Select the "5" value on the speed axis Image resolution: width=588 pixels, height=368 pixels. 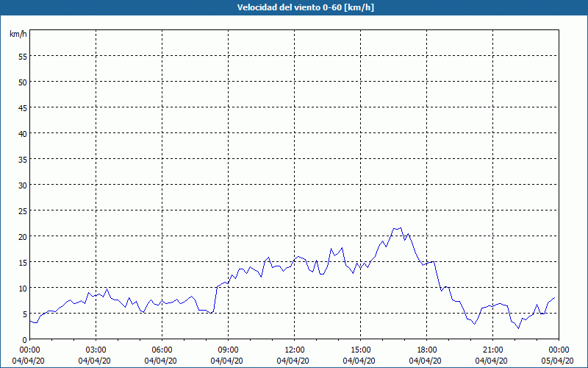click(25, 314)
